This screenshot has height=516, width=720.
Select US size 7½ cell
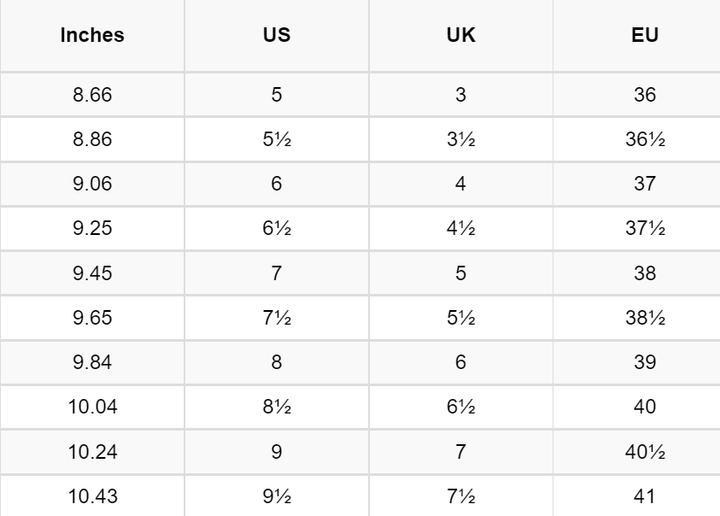[x=276, y=318]
